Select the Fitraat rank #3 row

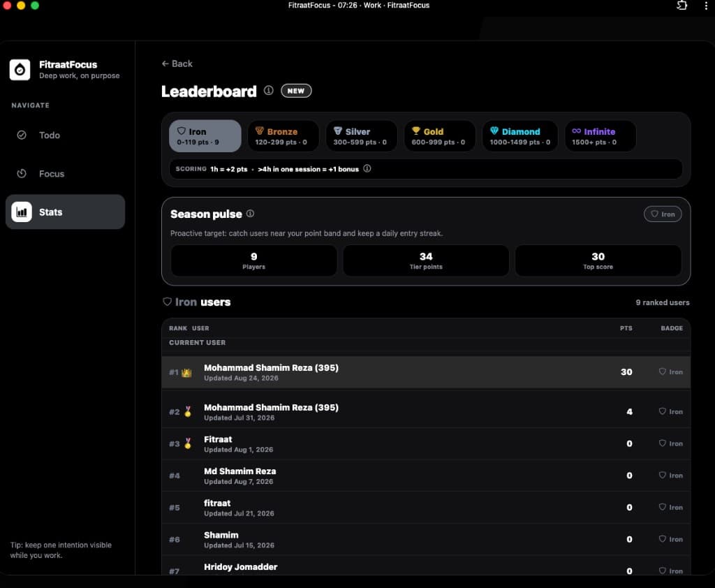click(x=426, y=444)
